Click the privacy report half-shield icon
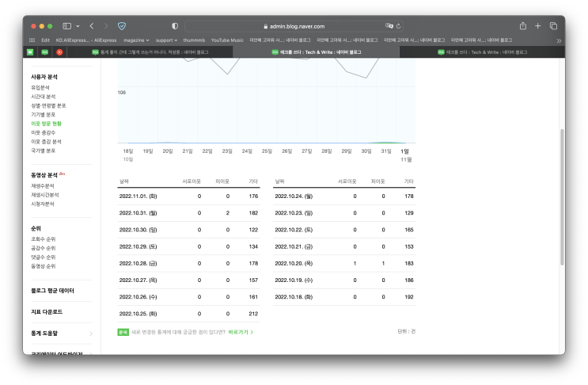Viewport: 588px width, 385px height. (175, 26)
